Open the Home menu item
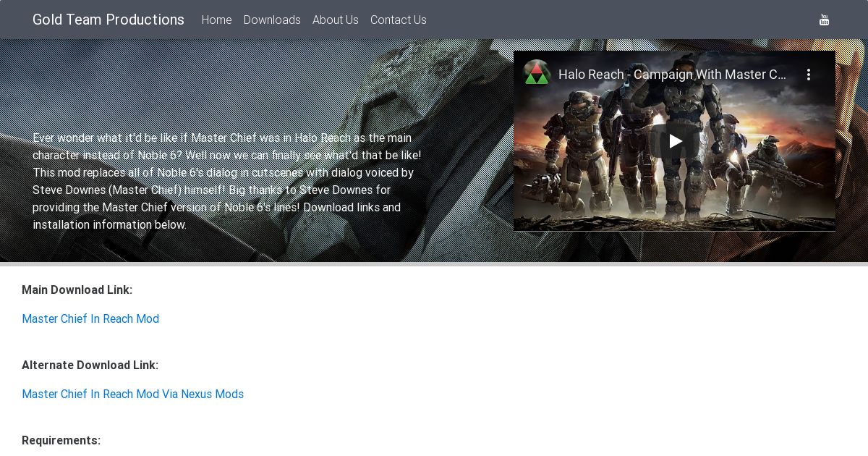 click(x=217, y=20)
